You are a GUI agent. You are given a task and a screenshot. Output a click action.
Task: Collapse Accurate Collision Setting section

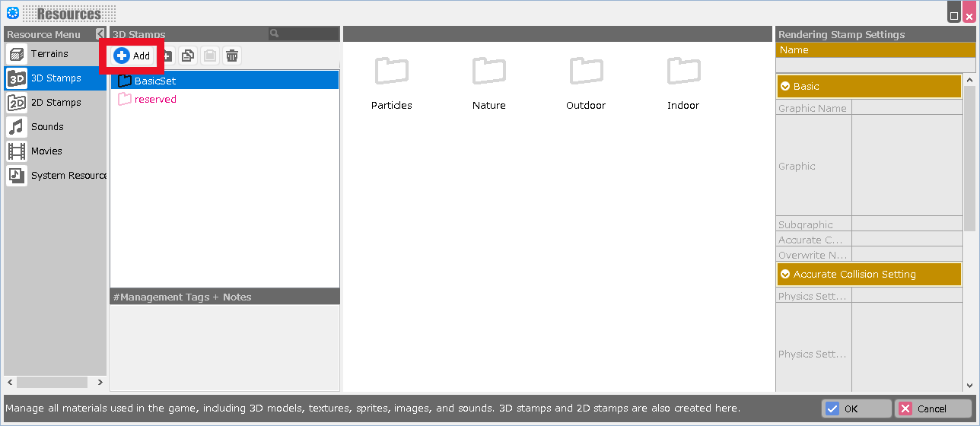[x=785, y=275]
